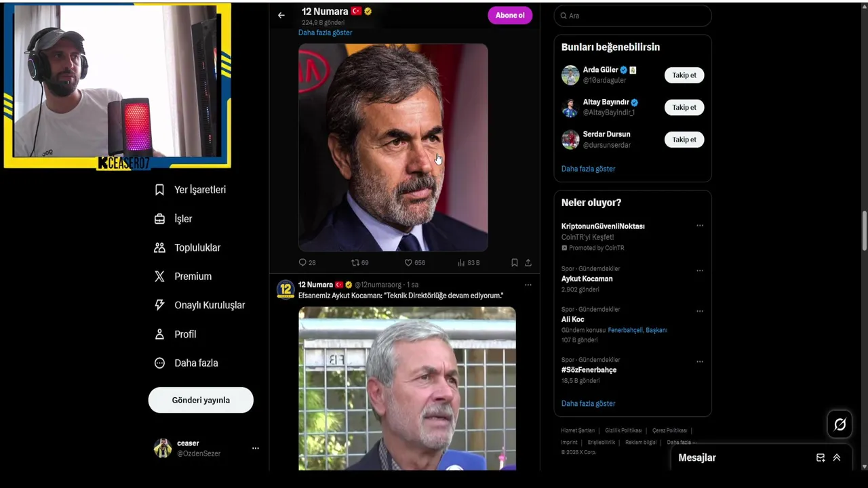
Task: Share the first post
Action: click(528, 262)
